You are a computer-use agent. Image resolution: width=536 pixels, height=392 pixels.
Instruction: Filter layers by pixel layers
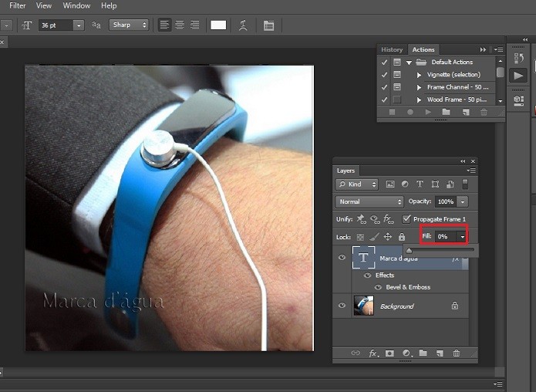tap(390, 184)
